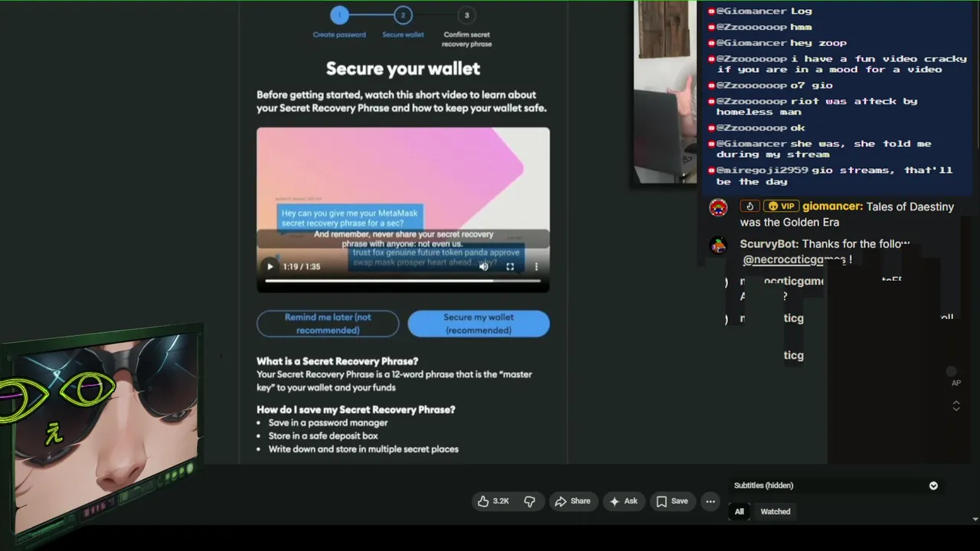The image size is (980, 551).
Task: Click the dislike thumbs-down icon
Action: (529, 501)
